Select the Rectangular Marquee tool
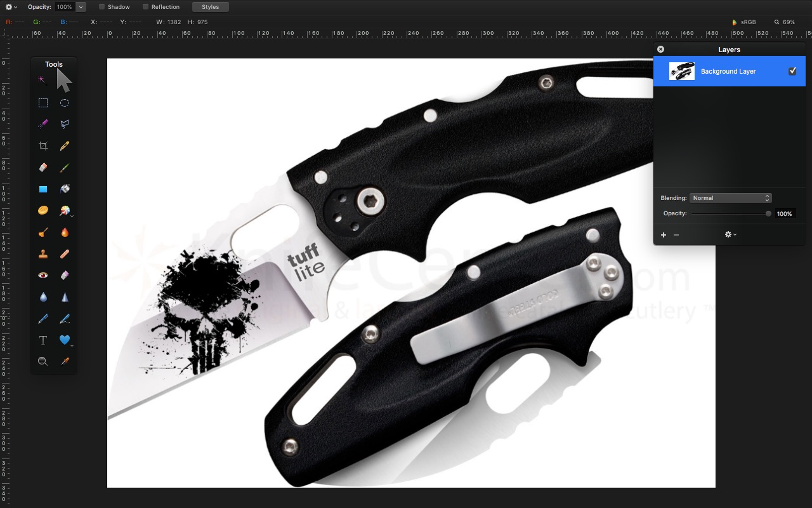This screenshot has width=812, height=508. [x=43, y=103]
